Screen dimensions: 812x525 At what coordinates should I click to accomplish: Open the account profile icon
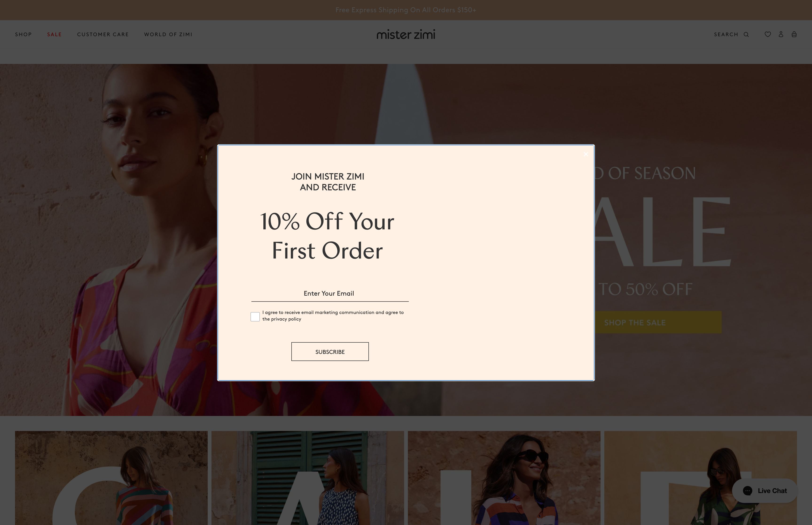click(x=781, y=35)
